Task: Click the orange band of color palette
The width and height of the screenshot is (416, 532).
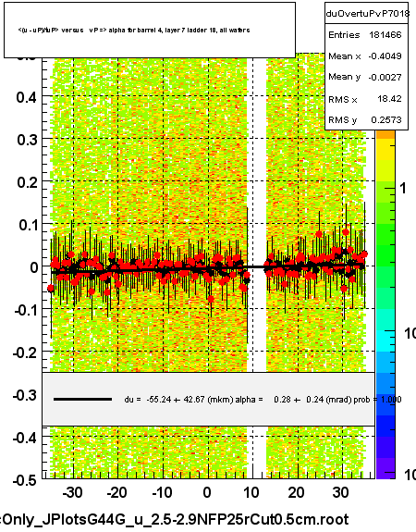Action: pos(385,135)
